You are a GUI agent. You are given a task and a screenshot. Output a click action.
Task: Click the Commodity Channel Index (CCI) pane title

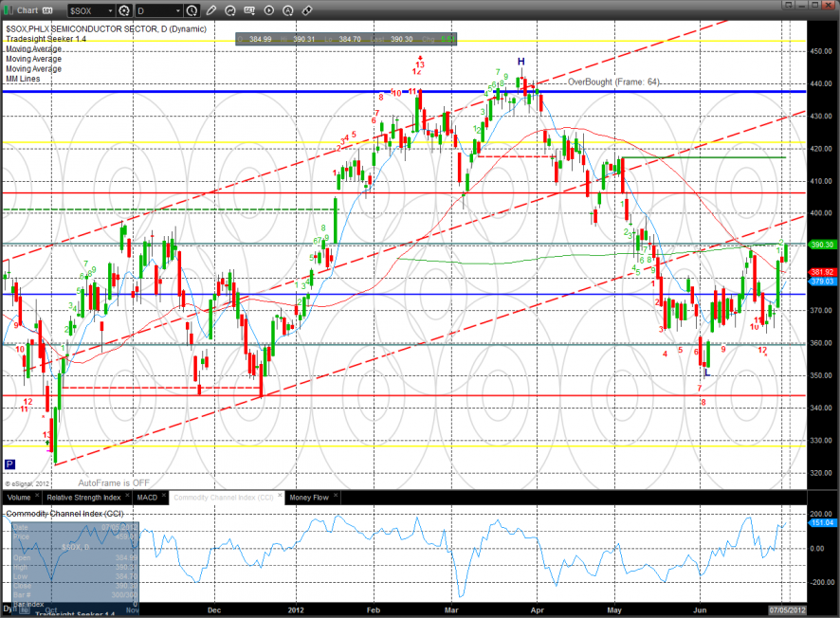tap(64, 514)
